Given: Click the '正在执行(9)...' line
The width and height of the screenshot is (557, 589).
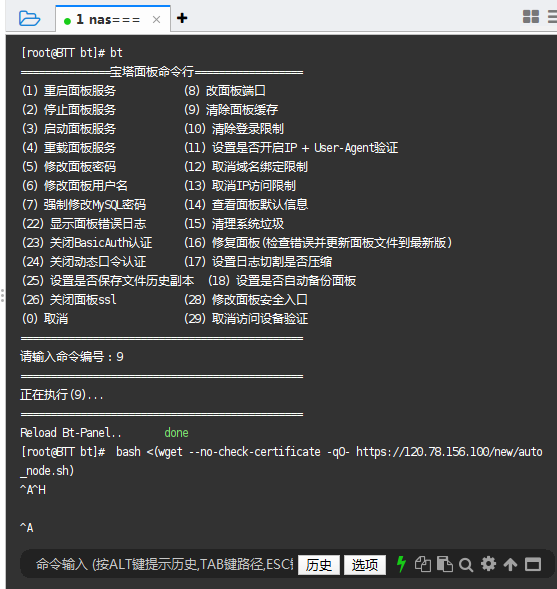Looking at the screenshot, I should click(x=62, y=395).
